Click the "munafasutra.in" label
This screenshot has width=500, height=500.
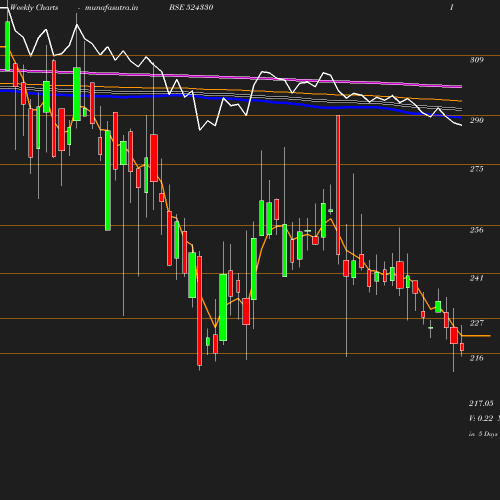point(111,7)
